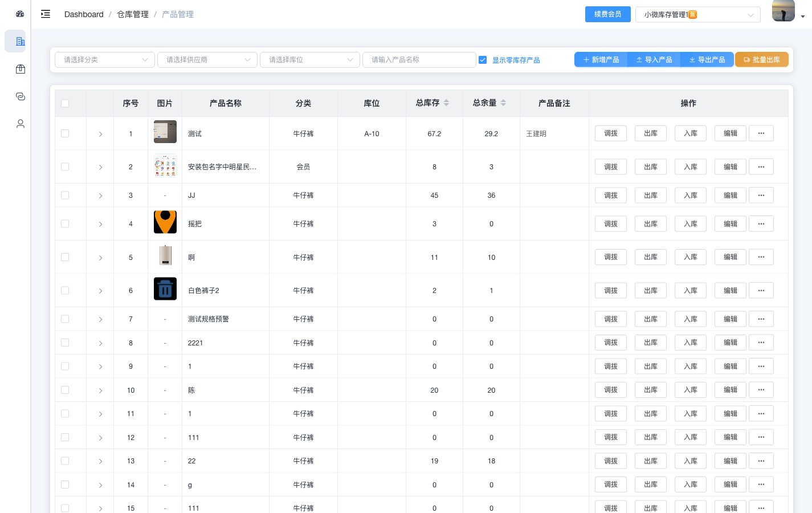Click the 批量出库 button
This screenshot has width=812, height=513.
(x=762, y=60)
